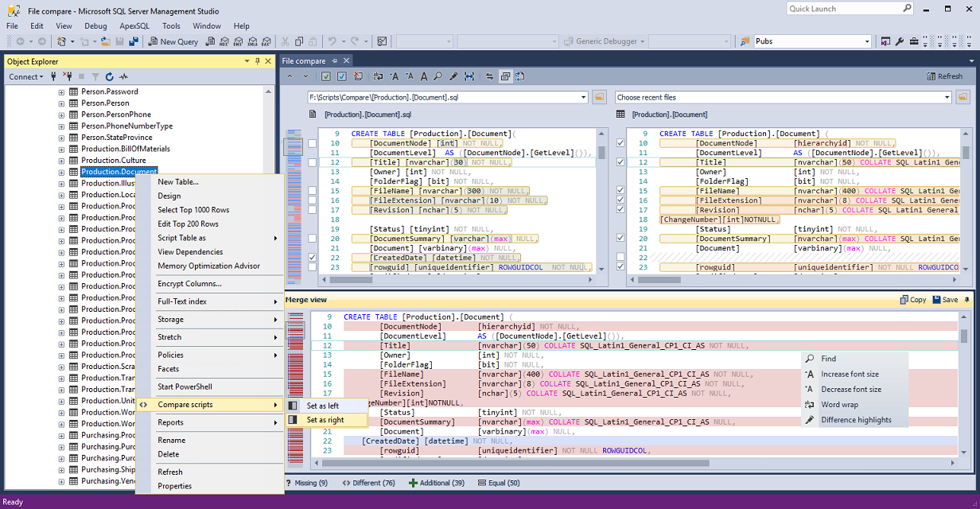Screen dimensions: 980x509
Task: Open the ApexSQL menu
Action: coord(134,25)
